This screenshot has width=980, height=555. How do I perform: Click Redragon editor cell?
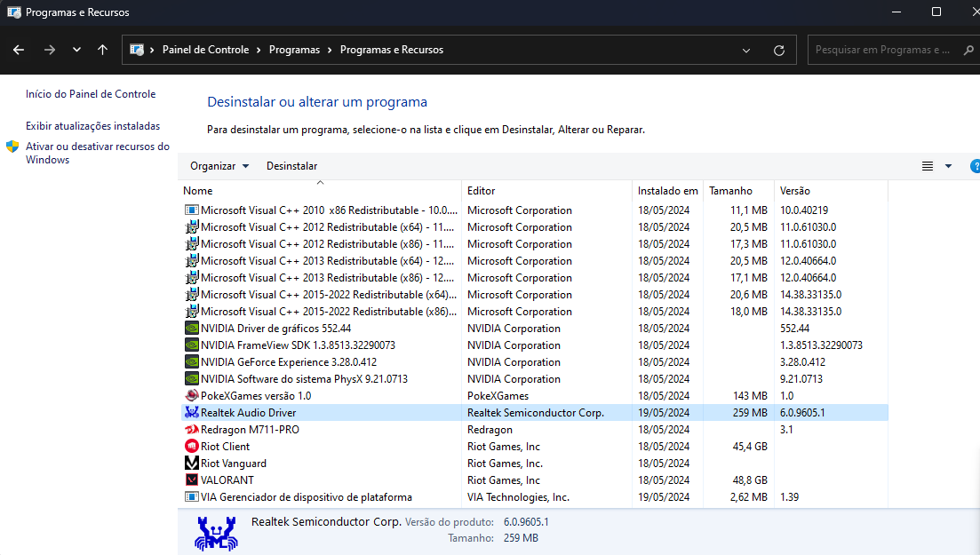[x=490, y=430]
